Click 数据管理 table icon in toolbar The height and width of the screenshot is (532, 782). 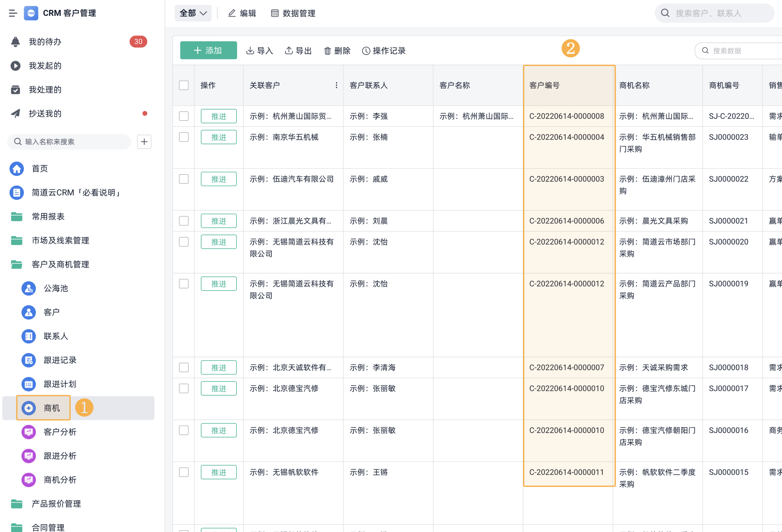click(x=275, y=13)
